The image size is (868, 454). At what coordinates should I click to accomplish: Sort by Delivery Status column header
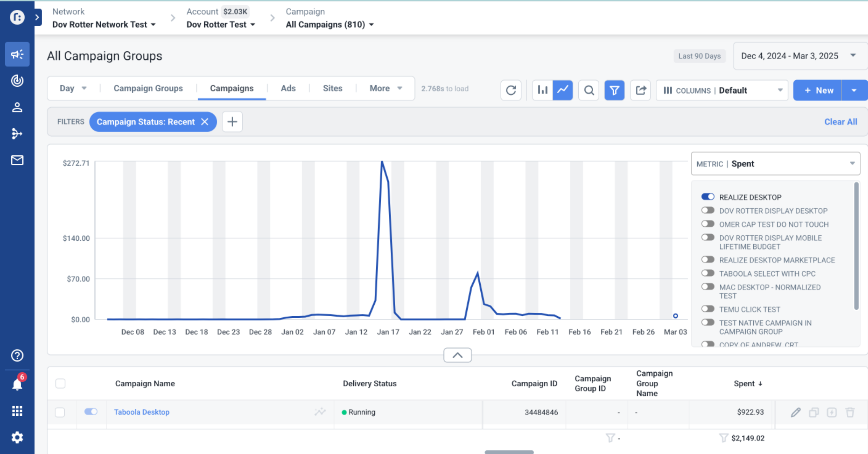370,384
